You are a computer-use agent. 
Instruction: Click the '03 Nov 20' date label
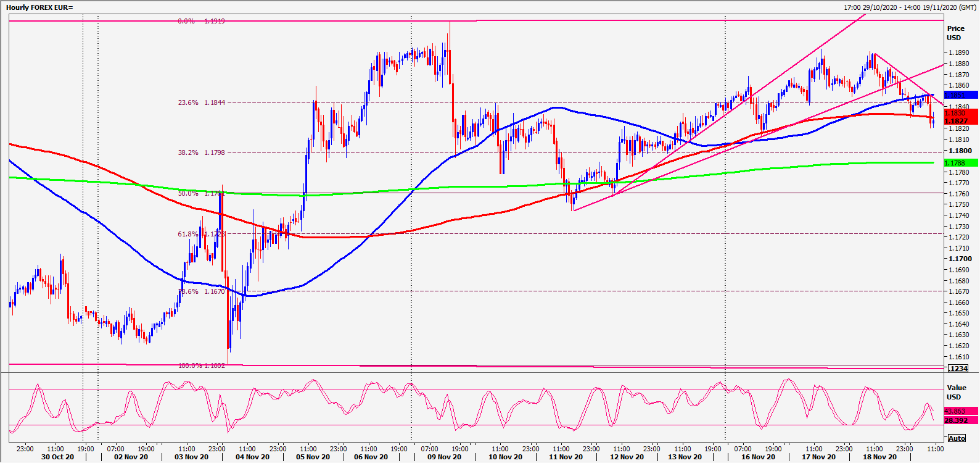click(x=192, y=457)
